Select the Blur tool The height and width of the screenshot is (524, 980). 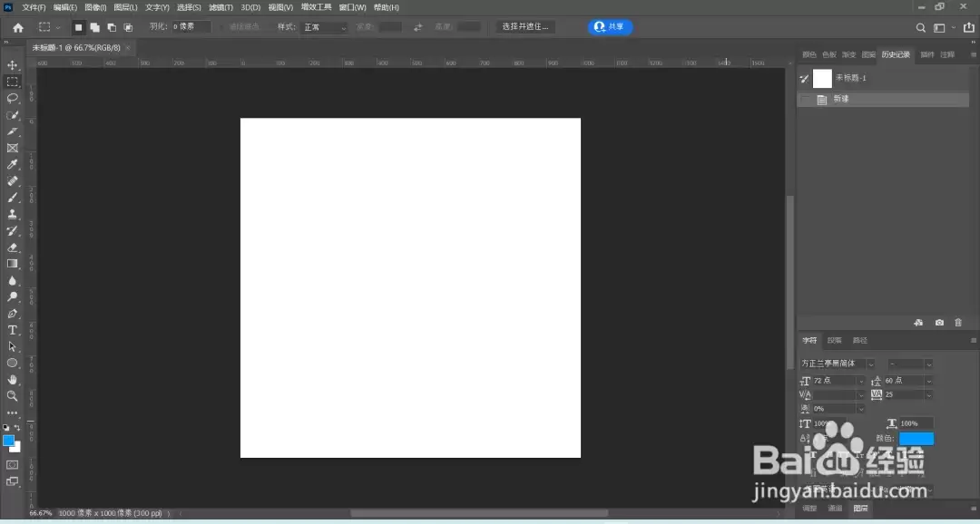[12, 280]
